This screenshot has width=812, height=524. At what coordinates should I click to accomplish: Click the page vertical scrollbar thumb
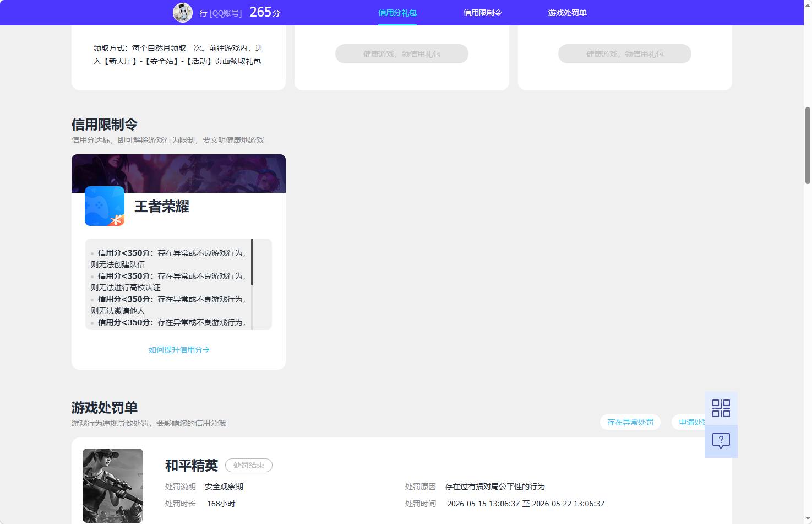(808, 145)
